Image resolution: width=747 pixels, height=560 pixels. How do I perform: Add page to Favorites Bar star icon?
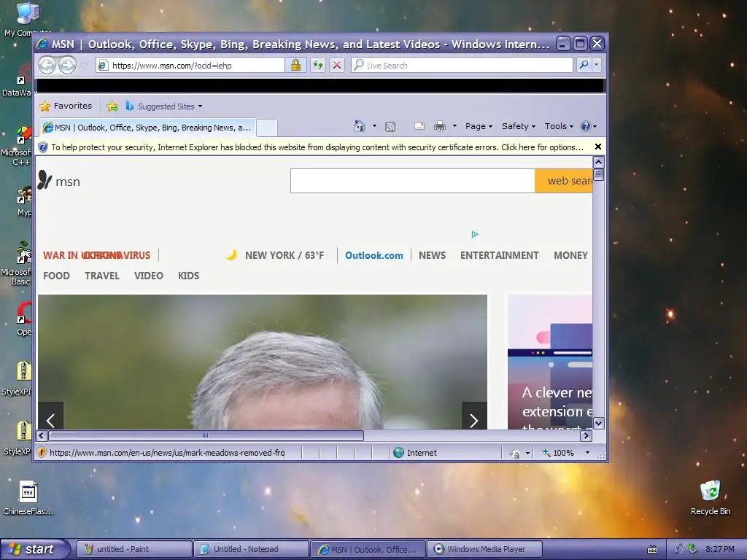pyautogui.click(x=112, y=106)
